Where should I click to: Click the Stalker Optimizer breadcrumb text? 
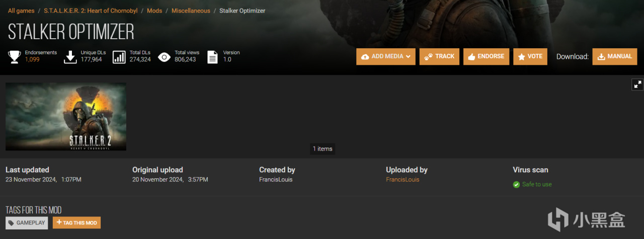pos(243,11)
